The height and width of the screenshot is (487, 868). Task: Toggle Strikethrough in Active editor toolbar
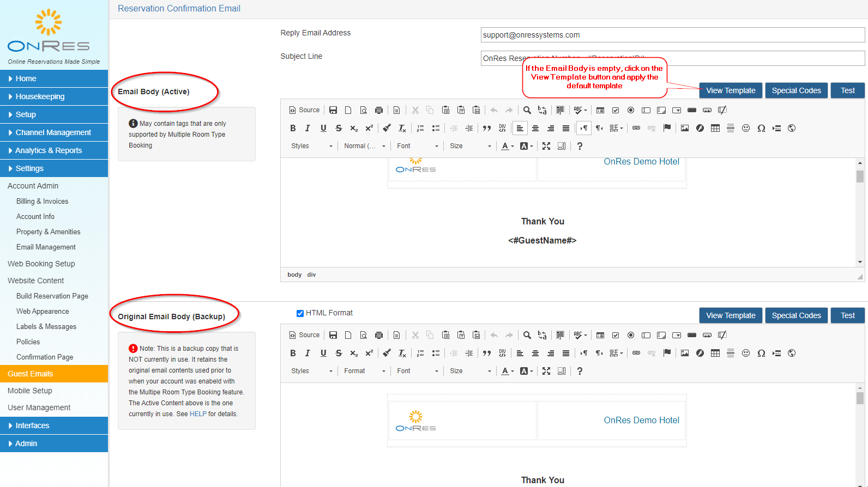339,128
